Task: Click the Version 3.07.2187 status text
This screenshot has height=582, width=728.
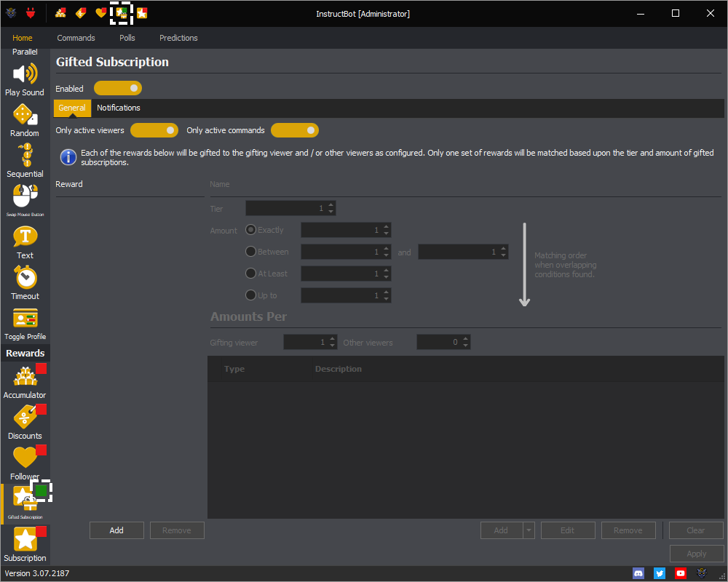Action: pos(37,573)
